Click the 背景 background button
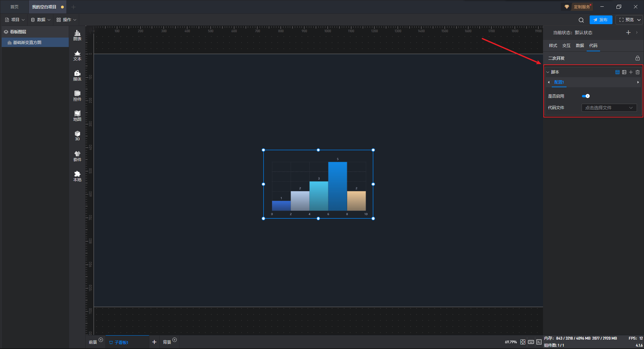This screenshot has width=644, height=349. pyautogui.click(x=167, y=342)
